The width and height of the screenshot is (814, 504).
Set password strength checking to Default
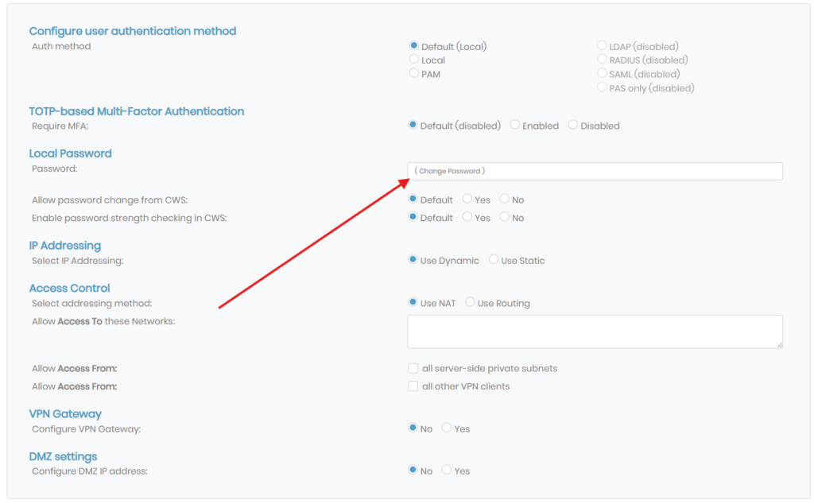coord(413,217)
